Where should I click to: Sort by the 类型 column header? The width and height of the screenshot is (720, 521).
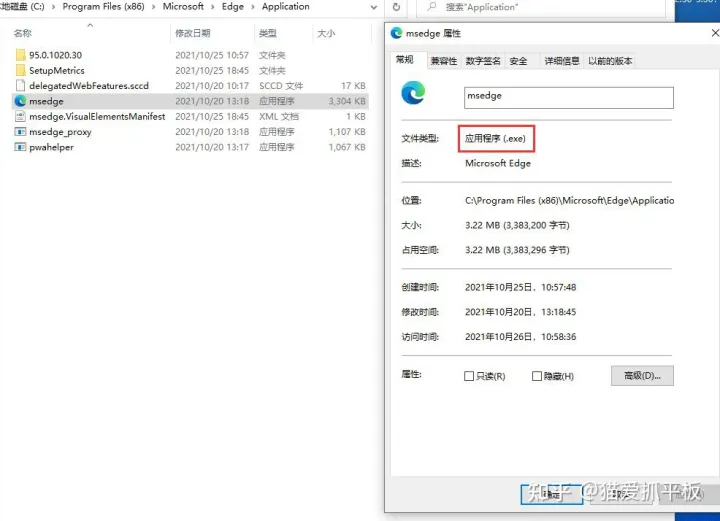coord(268,34)
